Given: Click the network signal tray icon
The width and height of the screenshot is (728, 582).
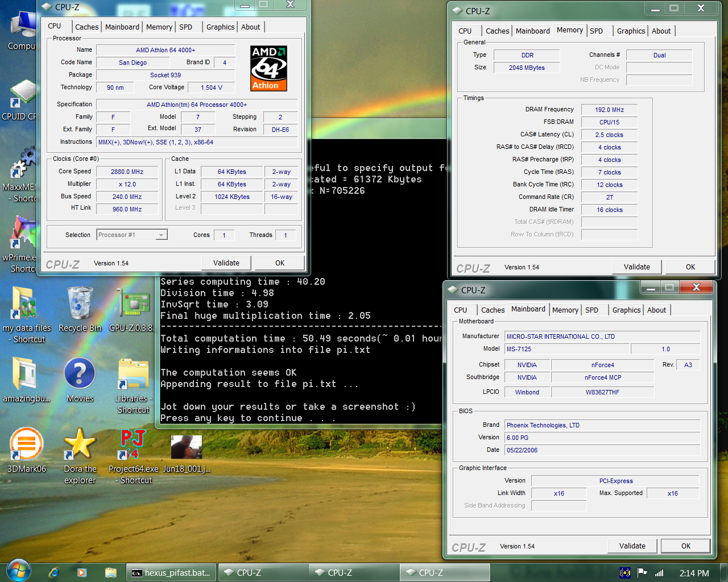Looking at the screenshot, I should click(x=660, y=572).
